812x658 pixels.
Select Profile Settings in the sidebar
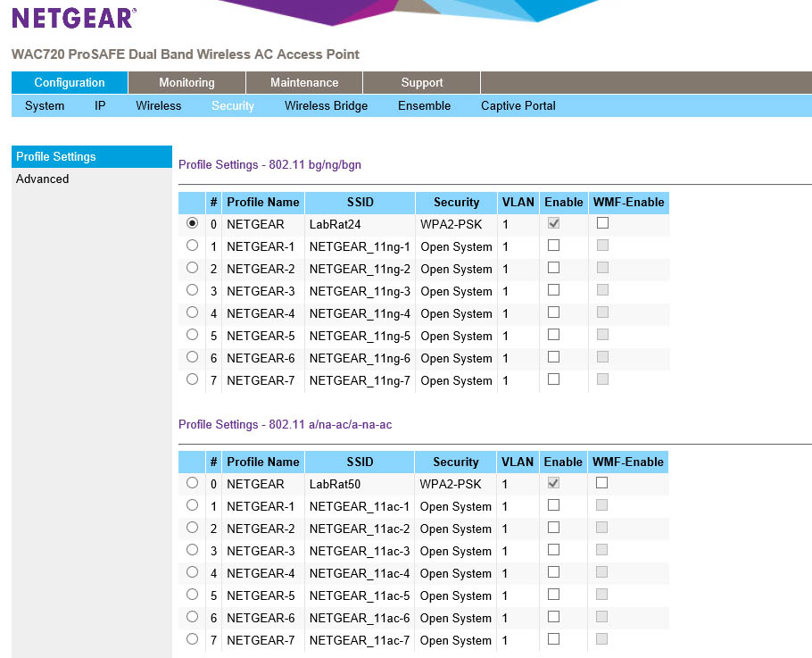point(92,156)
